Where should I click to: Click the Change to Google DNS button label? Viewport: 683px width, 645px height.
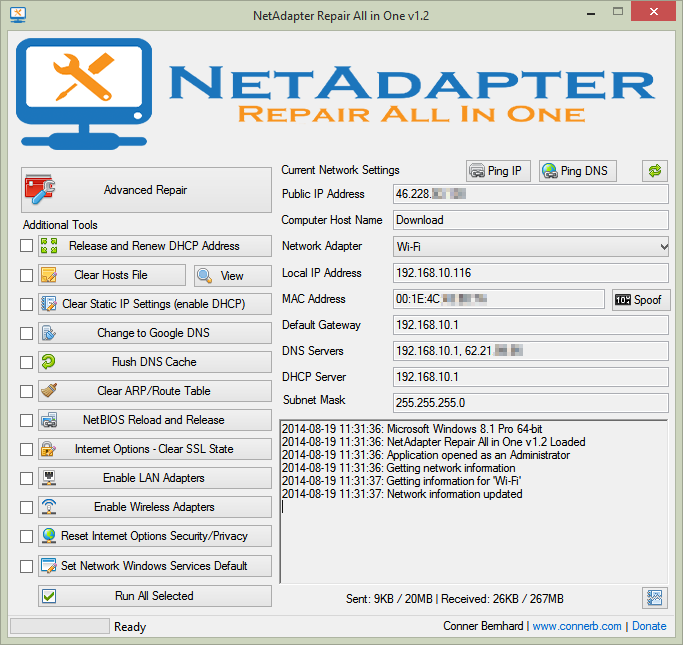(x=153, y=333)
